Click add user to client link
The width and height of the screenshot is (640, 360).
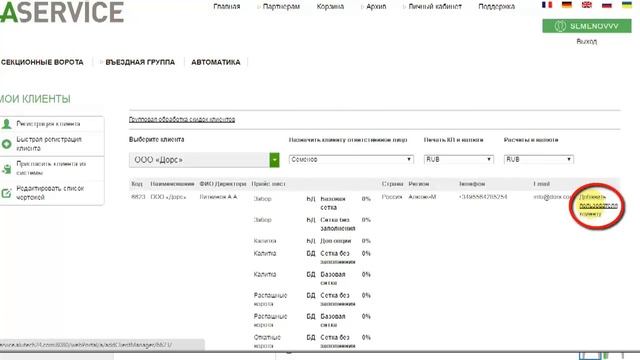(598, 205)
